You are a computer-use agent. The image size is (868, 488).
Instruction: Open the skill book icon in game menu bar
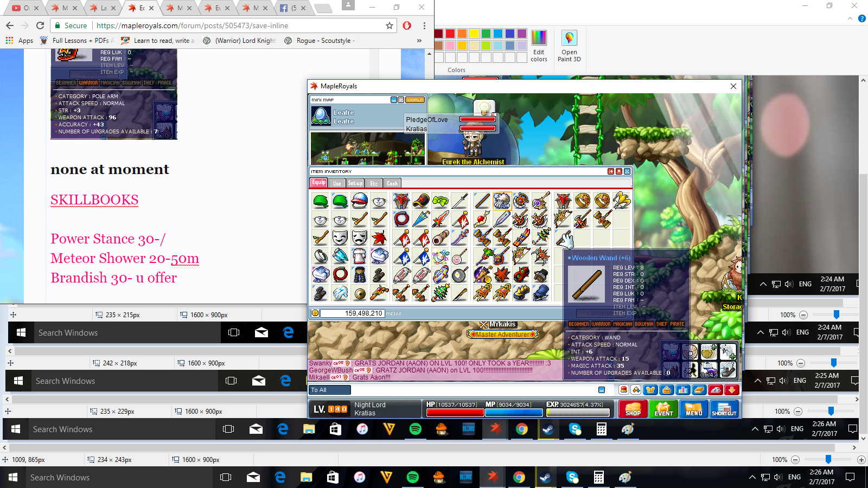click(x=699, y=390)
